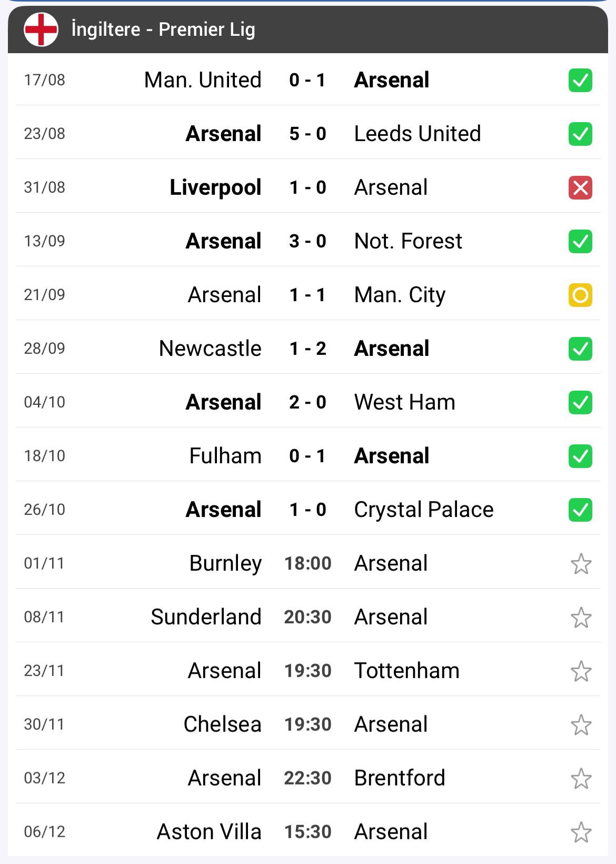This screenshot has width=616, height=864.
Task: Toggle the star for Sunderland vs Arsenal
Action: coord(581,618)
